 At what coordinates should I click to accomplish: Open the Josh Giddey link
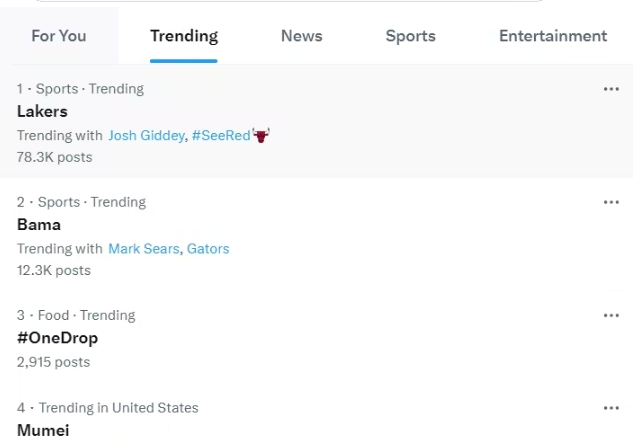(145, 135)
